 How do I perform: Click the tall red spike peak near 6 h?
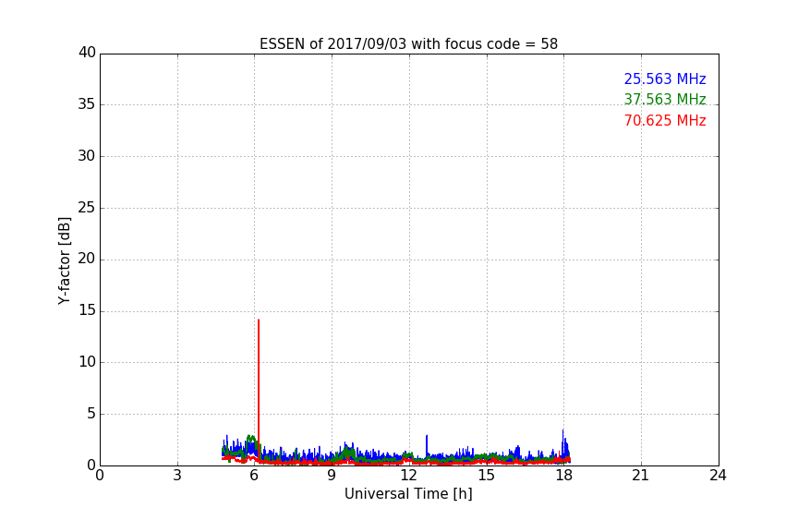pos(259,320)
